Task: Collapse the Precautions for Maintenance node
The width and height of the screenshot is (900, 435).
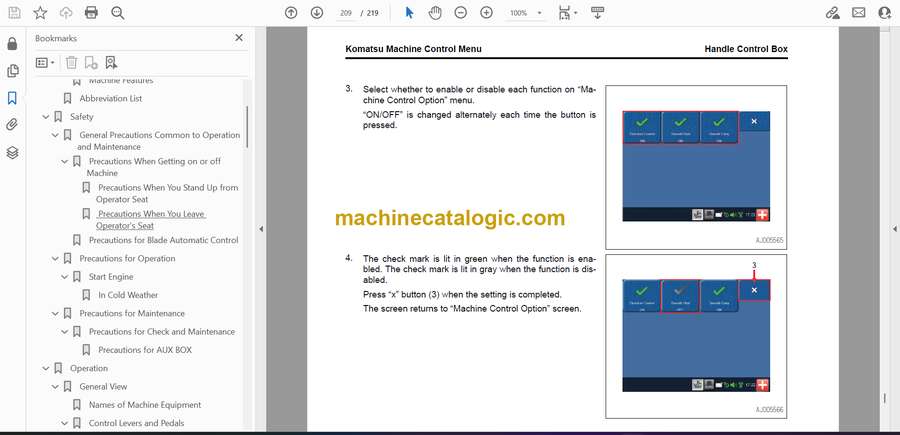Action: (55, 313)
